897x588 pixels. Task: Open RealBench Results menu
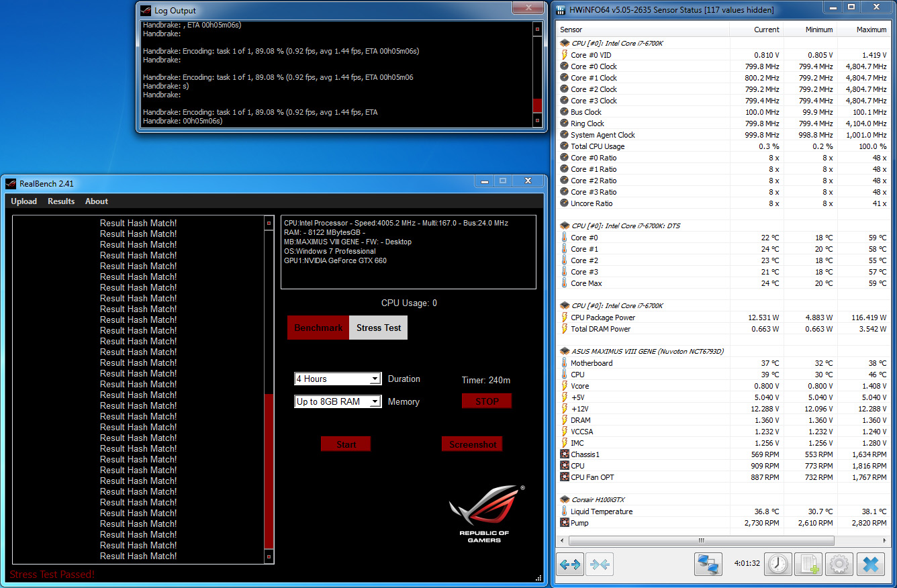[x=61, y=201]
